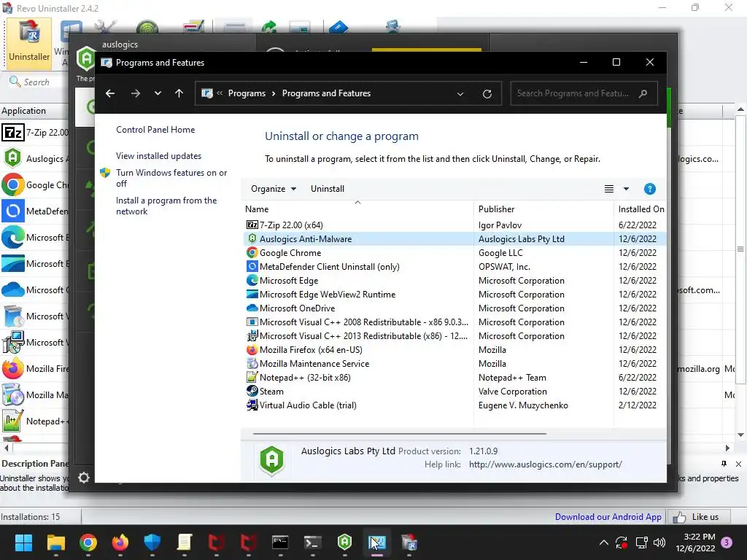Pin the Revo Description Panel
Screen dimensions: 747x560
tap(724, 464)
